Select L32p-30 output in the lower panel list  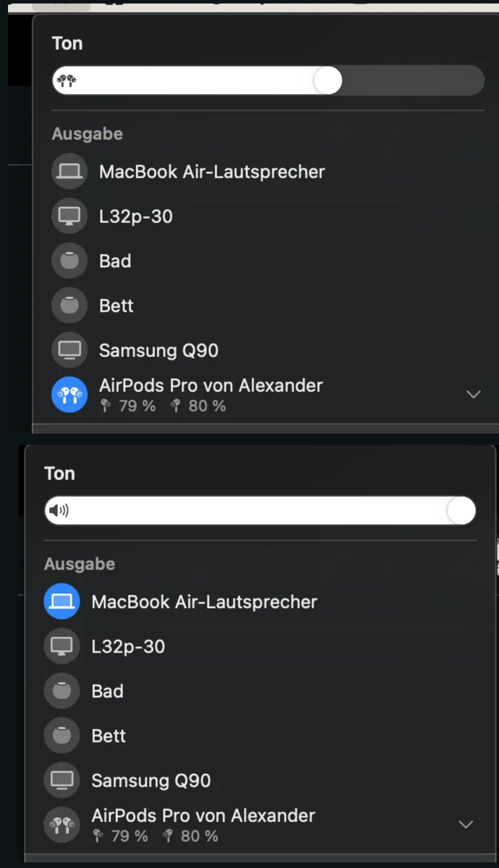point(128,646)
